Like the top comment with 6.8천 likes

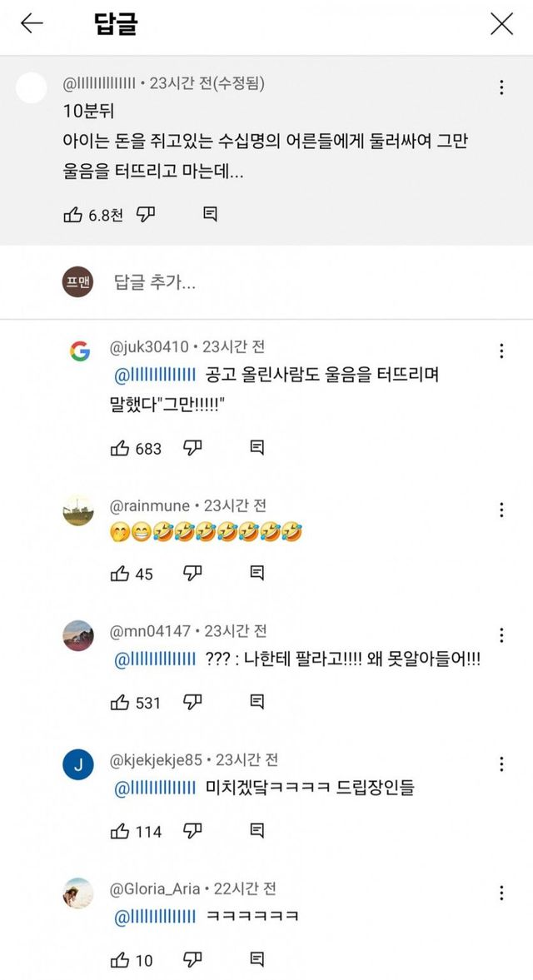[73, 215]
